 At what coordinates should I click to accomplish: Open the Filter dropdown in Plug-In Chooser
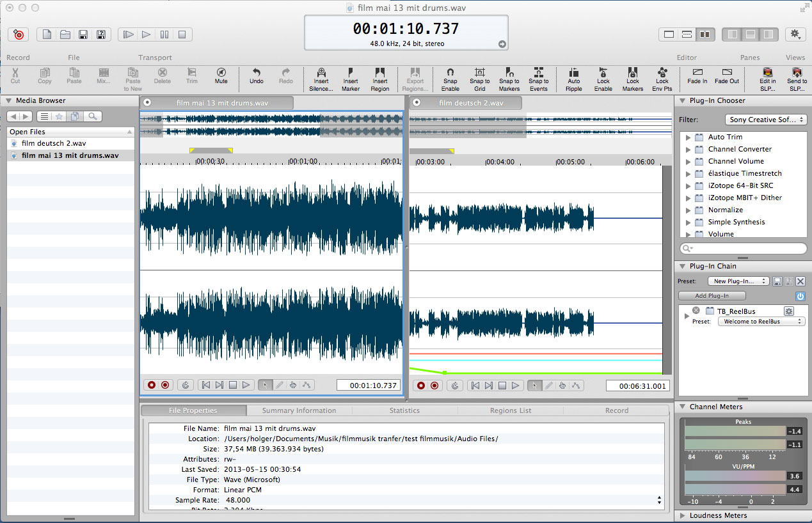pos(767,120)
